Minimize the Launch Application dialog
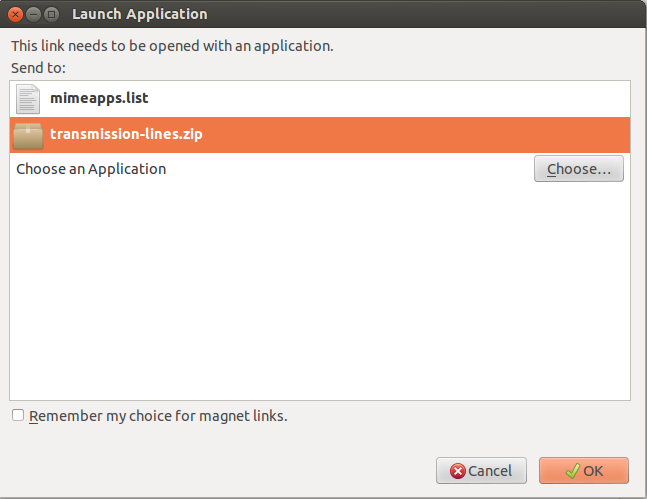The height and width of the screenshot is (499, 647). (x=33, y=15)
